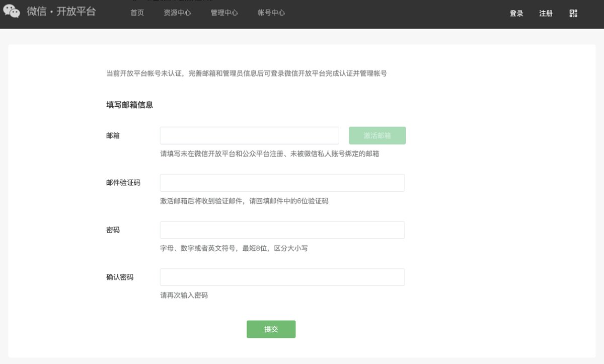Click the 微信·开放平台 title text
Image resolution: width=604 pixels, height=364 pixels.
click(x=61, y=11)
